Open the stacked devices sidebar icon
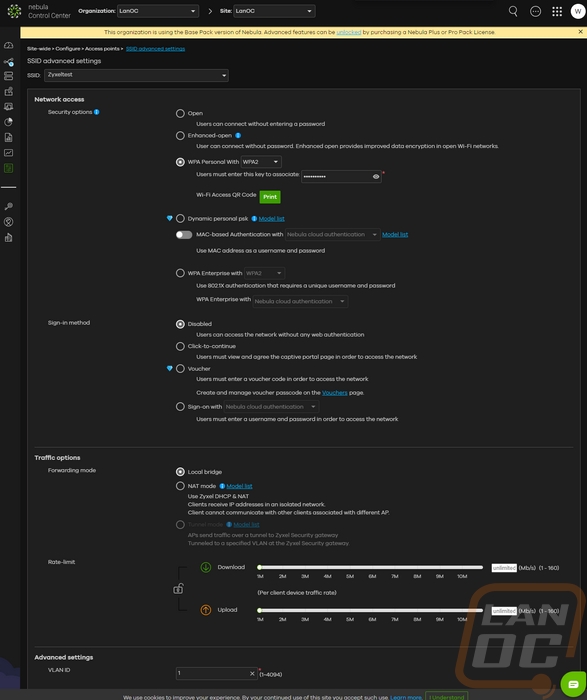This screenshot has height=700, width=587. tap(8, 76)
